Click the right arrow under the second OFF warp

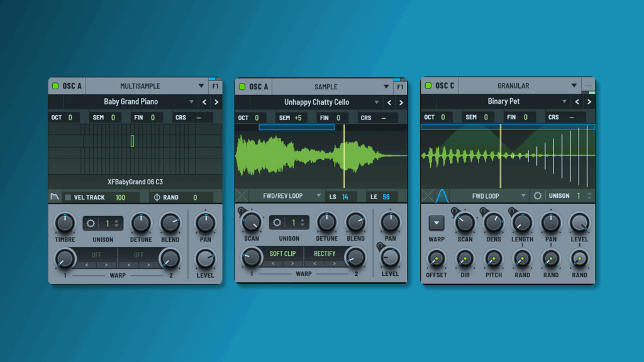click(148, 265)
